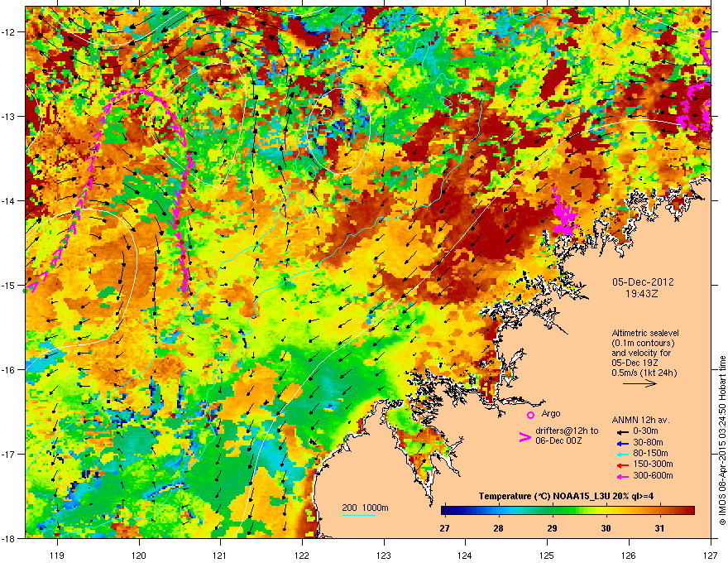Click the longitude axis label 127
The width and height of the screenshot is (728, 563).
tap(711, 555)
